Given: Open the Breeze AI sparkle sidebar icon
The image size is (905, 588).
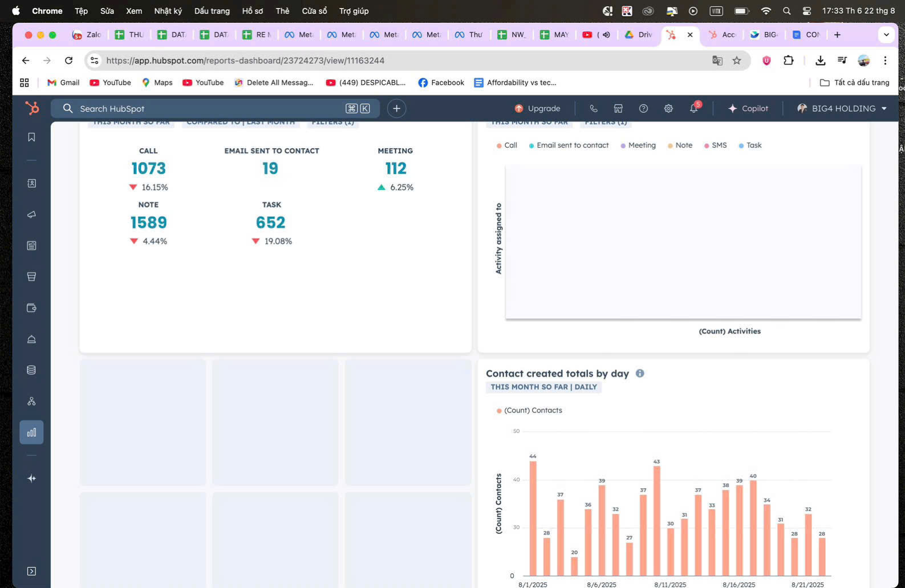Looking at the screenshot, I should pyautogui.click(x=31, y=478).
